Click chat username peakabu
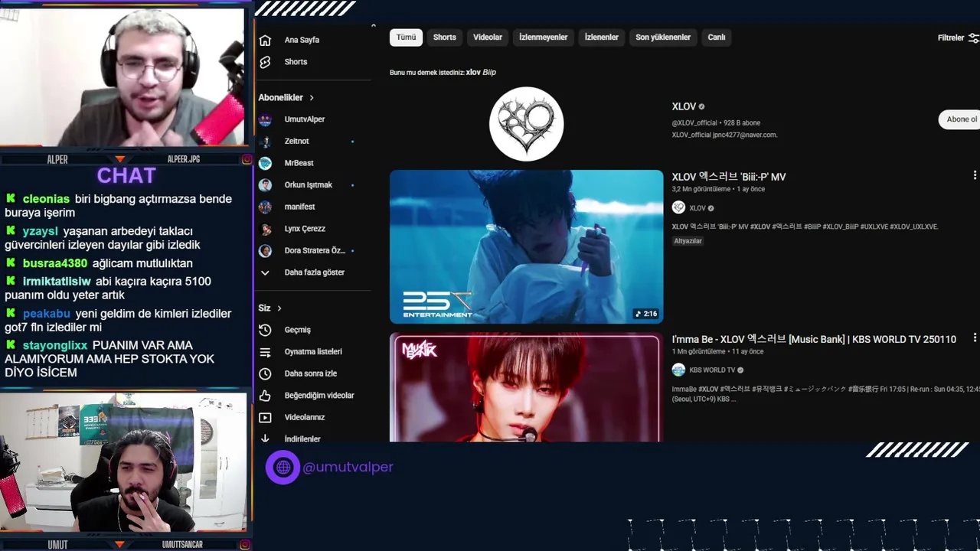 point(47,314)
